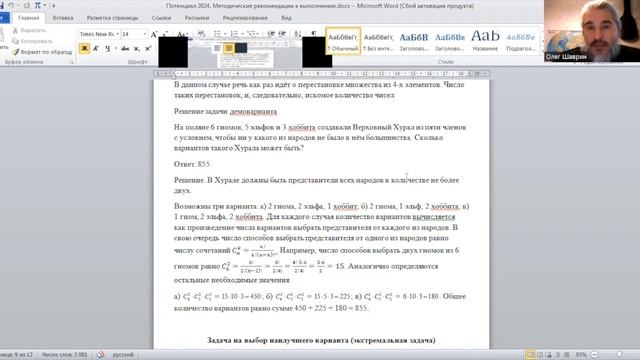Click the numbered list icon
The width and height of the screenshot is (640, 360).
pyautogui.click(x=234, y=33)
